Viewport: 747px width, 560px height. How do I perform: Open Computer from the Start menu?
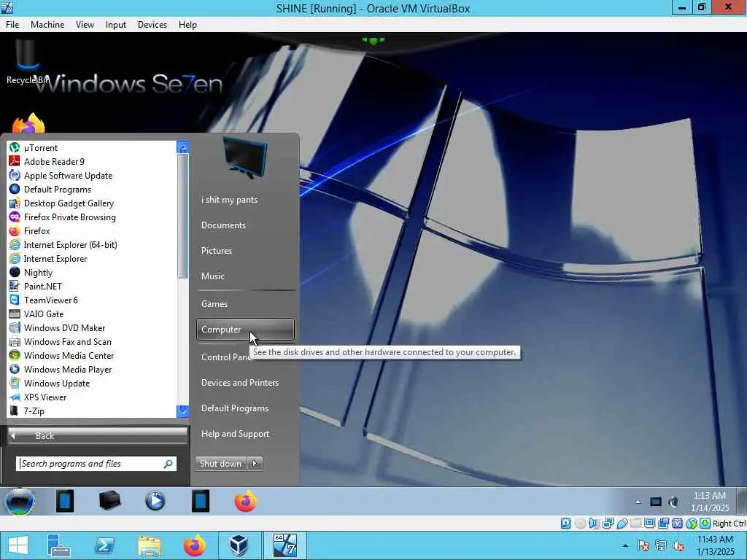click(245, 330)
